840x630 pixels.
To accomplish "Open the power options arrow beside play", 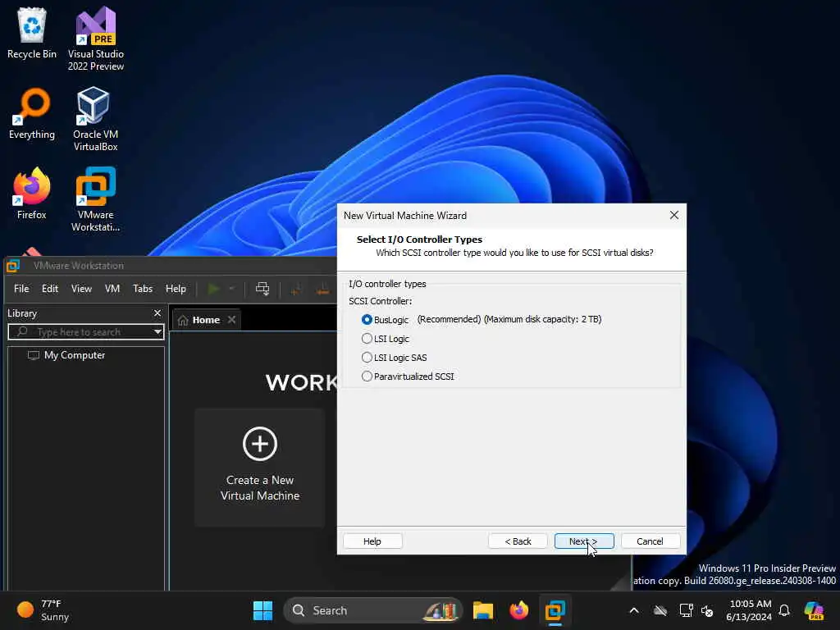I will 231,289.
